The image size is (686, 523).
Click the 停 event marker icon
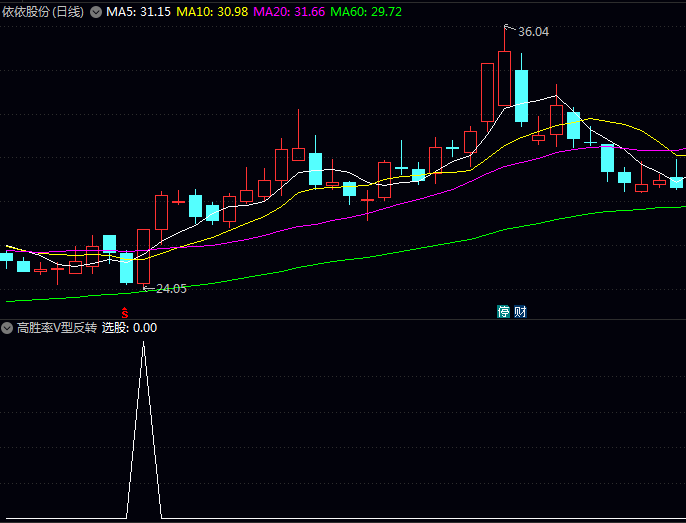(x=504, y=312)
